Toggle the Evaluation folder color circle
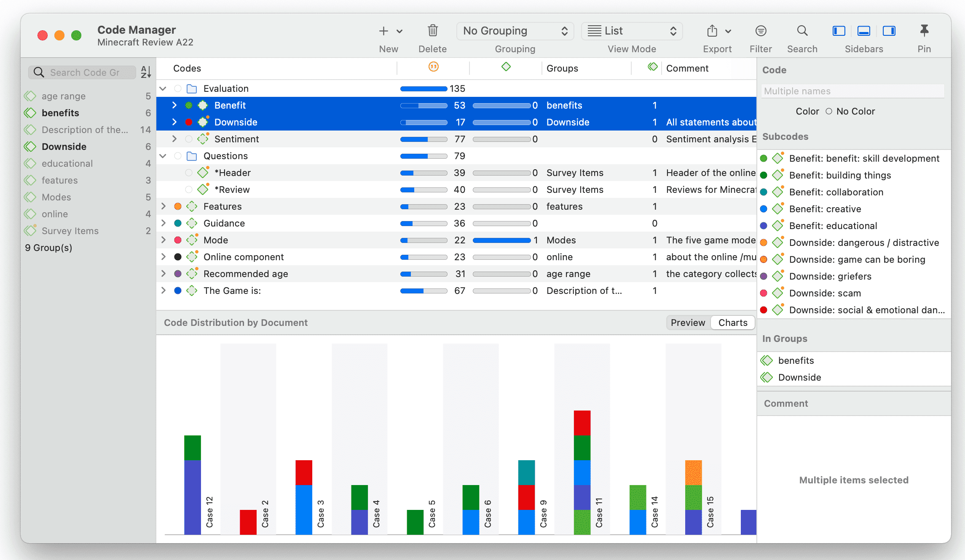 coord(178,89)
